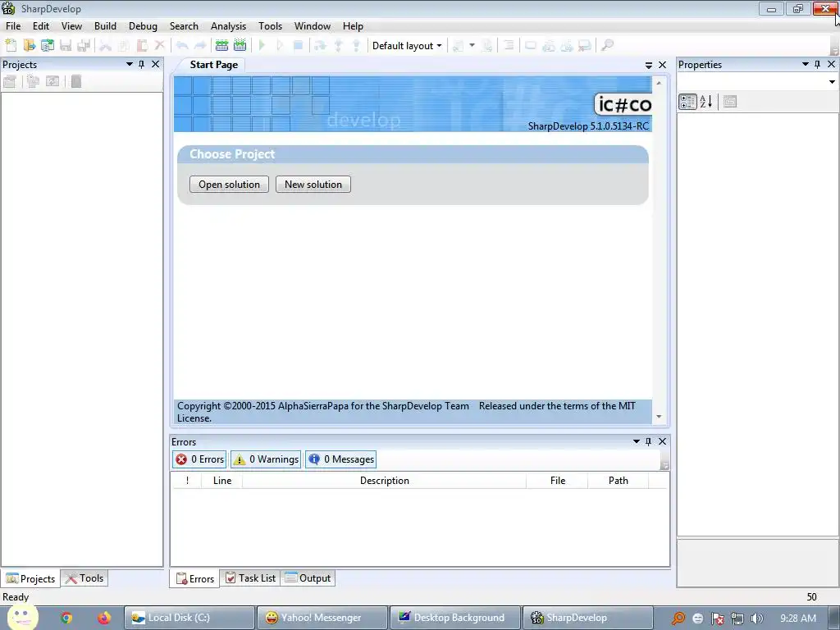Open the Properties object selector combo box
The width and height of the screenshot is (840, 630).
coord(757,82)
